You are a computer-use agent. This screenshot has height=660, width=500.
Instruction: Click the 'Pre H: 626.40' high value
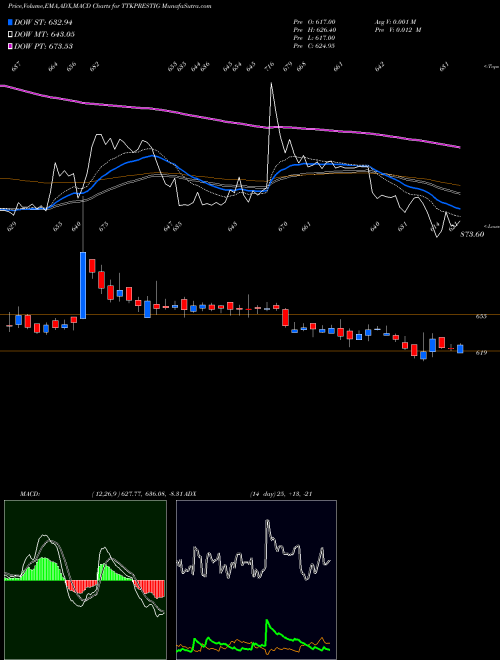coord(314,30)
